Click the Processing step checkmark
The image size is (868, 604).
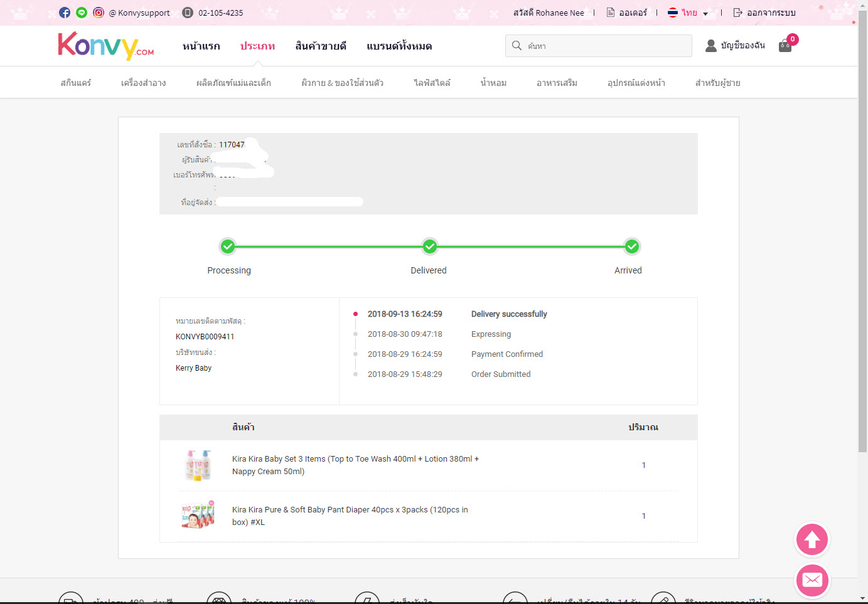point(228,246)
